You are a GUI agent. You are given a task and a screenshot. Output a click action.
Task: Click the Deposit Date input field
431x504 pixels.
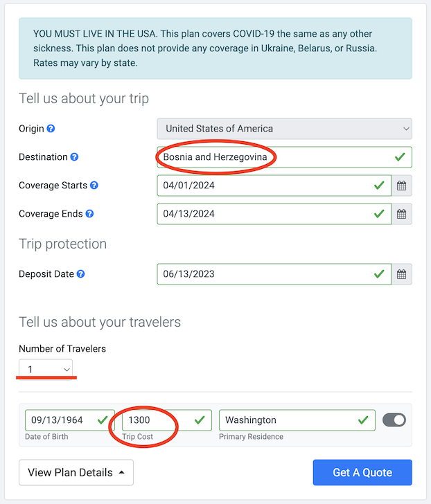tap(274, 274)
